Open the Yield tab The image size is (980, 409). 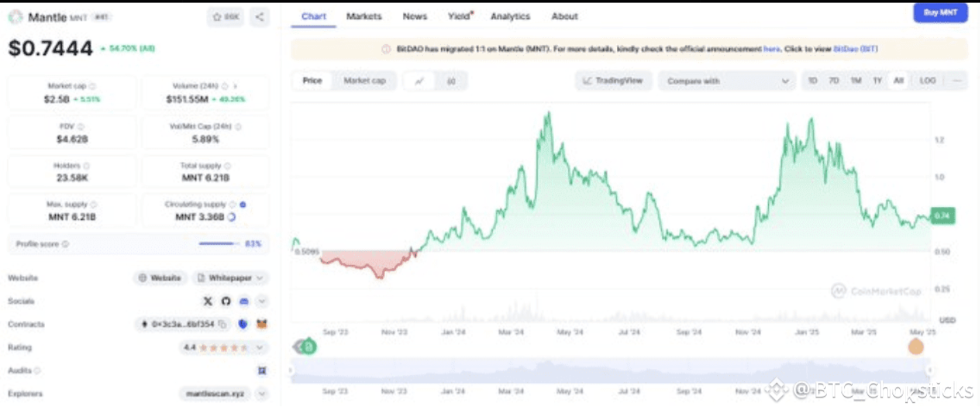pos(460,17)
